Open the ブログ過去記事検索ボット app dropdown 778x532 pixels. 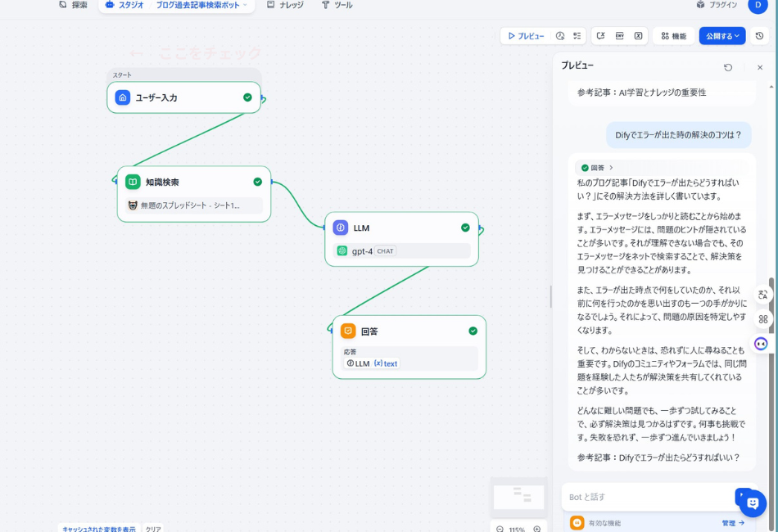pos(200,7)
